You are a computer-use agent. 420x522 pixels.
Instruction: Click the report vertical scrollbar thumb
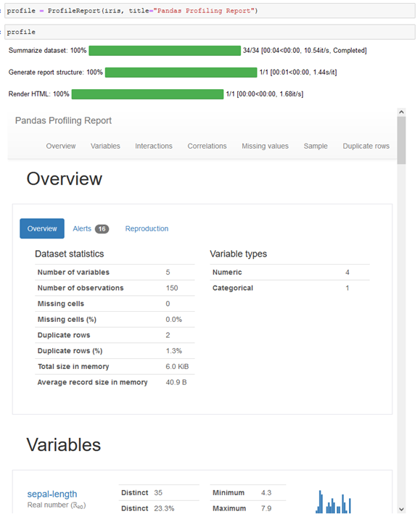click(x=401, y=140)
